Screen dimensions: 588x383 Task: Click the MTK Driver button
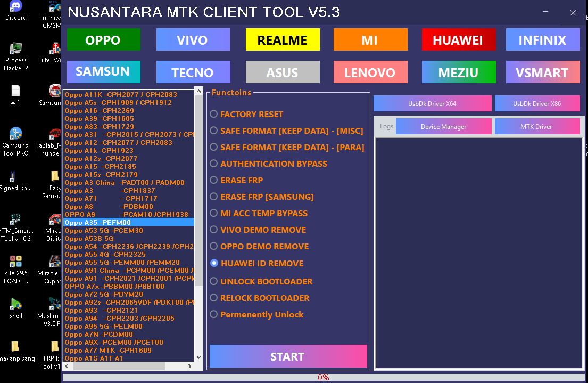pos(537,126)
